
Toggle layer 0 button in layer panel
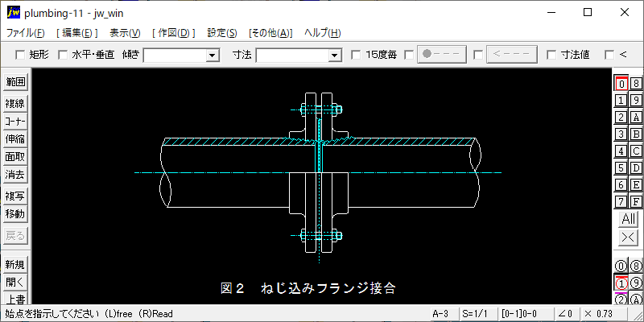click(x=621, y=83)
